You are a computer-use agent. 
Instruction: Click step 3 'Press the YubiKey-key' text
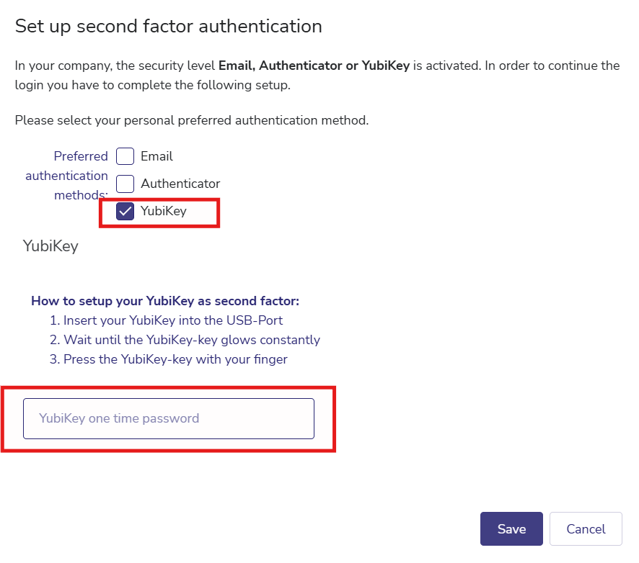(x=175, y=359)
